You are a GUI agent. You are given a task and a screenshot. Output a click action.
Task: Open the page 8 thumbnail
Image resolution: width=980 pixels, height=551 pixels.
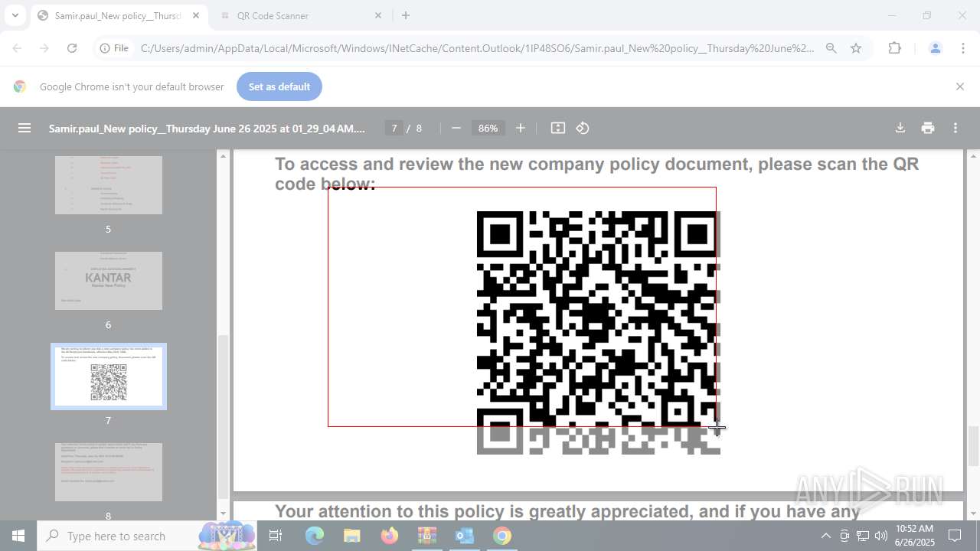click(109, 472)
